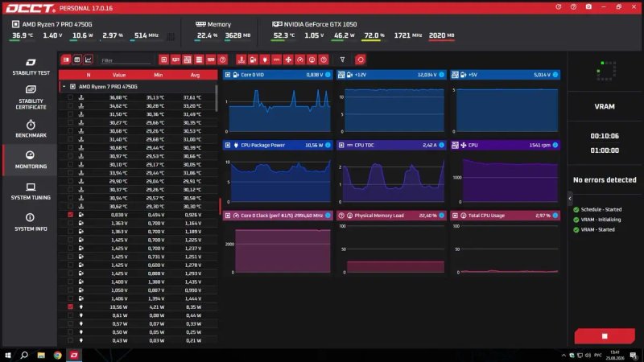Check the 1,050 V row checkbox

coord(70,290)
